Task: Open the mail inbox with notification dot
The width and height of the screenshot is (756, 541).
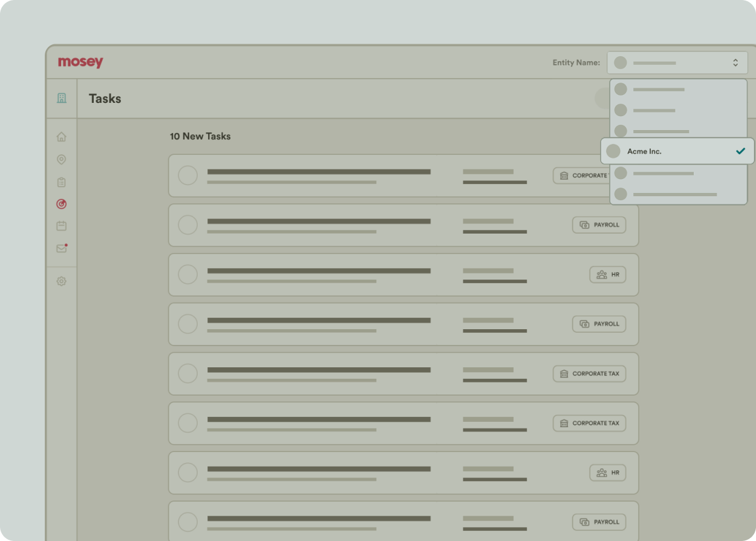Action: tap(61, 248)
